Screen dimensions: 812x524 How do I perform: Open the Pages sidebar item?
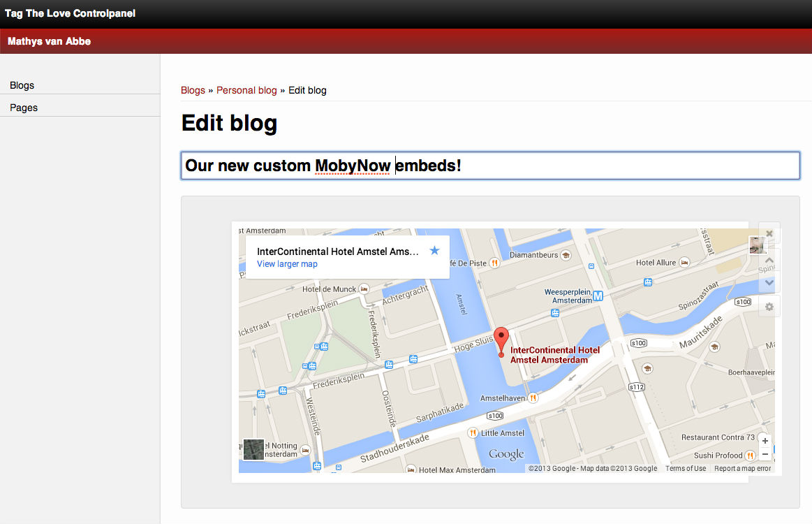(24, 108)
